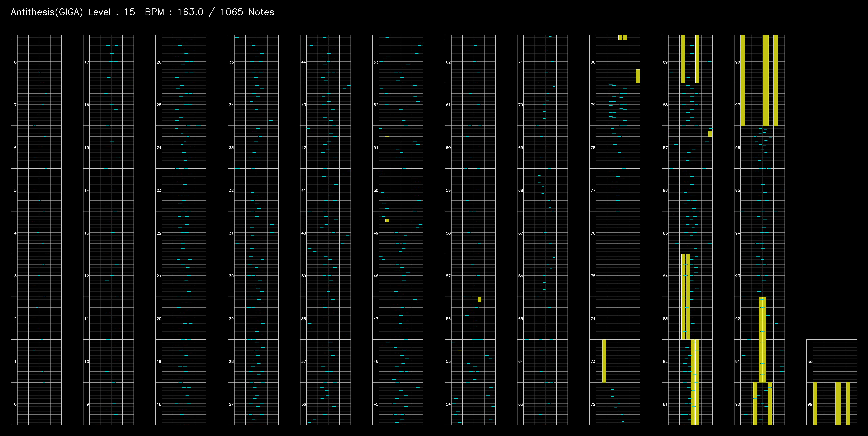Click measure number 80 label

click(x=593, y=62)
